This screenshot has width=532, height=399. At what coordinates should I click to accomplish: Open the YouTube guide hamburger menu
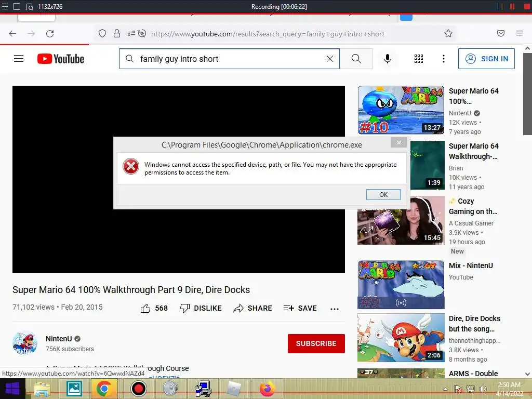[x=19, y=59]
